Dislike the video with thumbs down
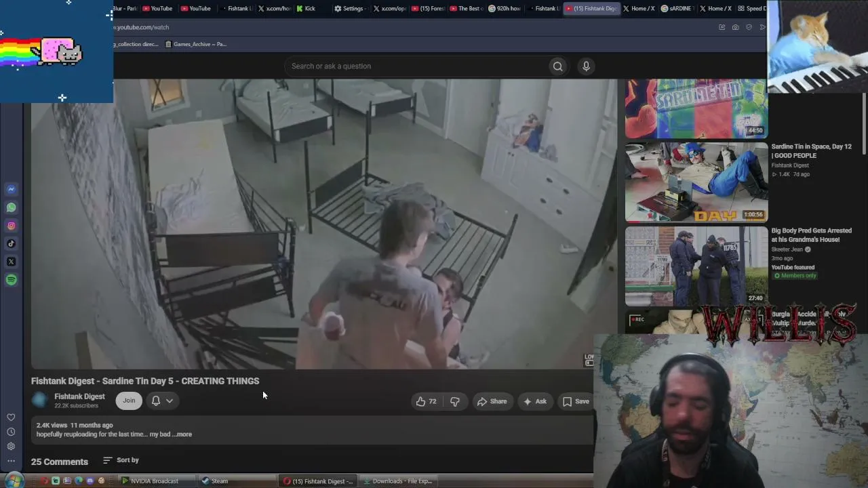The height and width of the screenshot is (488, 868). 454,401
